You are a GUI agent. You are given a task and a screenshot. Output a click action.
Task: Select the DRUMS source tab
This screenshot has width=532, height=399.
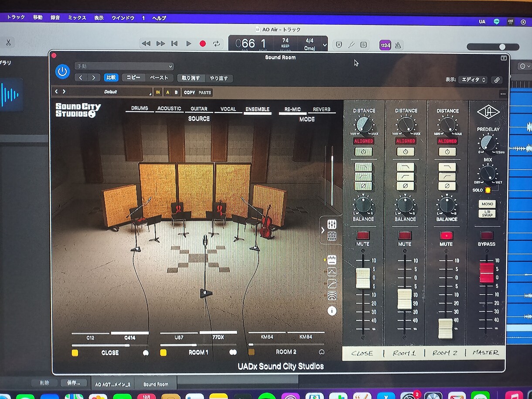pos(140,109)
